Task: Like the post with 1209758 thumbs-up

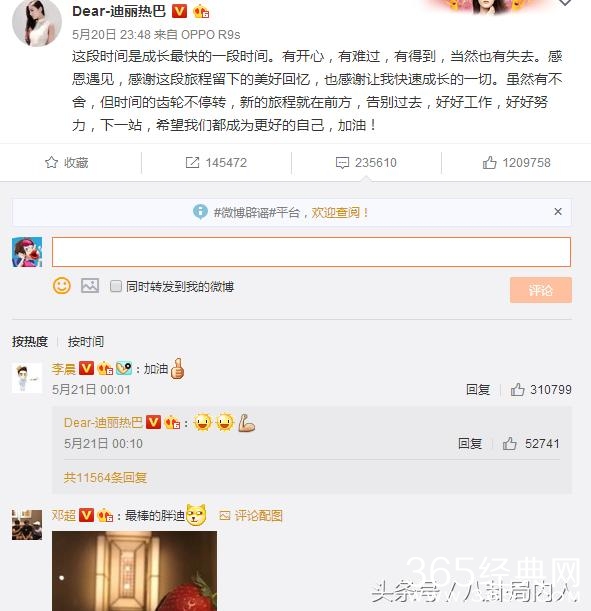Action: click(489, 162)
